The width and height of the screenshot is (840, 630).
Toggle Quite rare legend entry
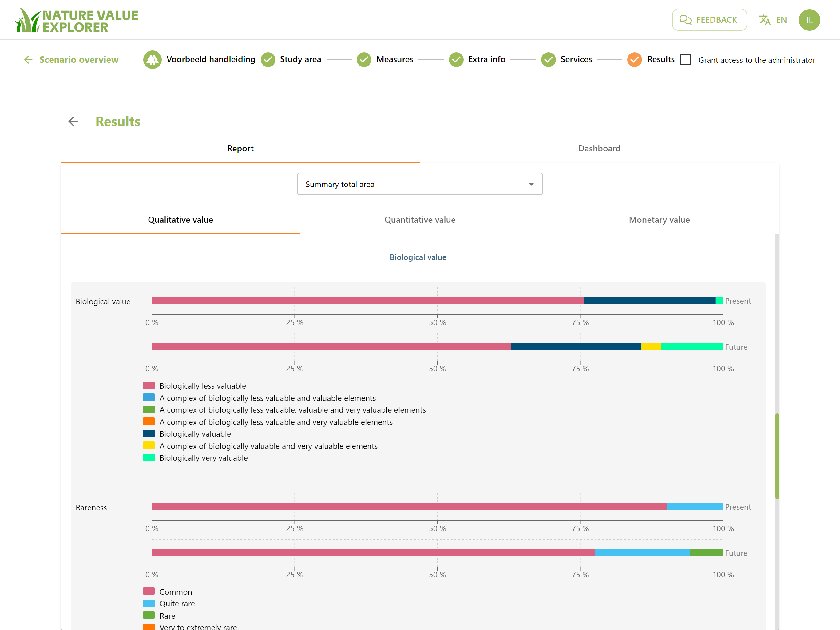(169, 604)
